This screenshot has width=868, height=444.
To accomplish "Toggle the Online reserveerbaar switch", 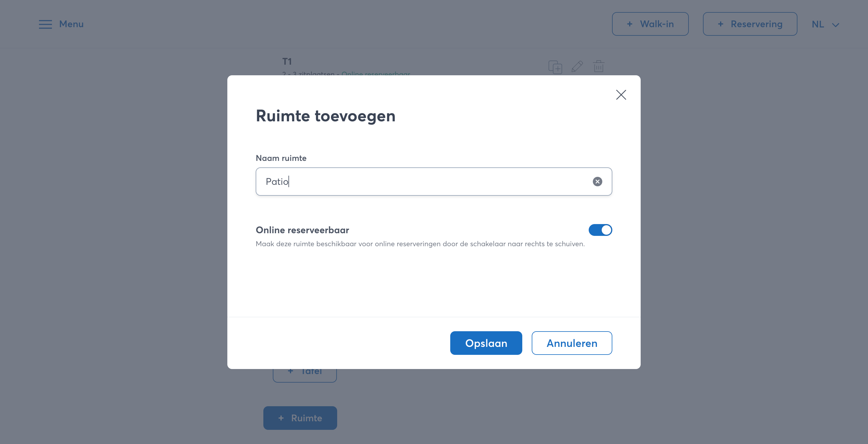I will click(x=600, y=230).
